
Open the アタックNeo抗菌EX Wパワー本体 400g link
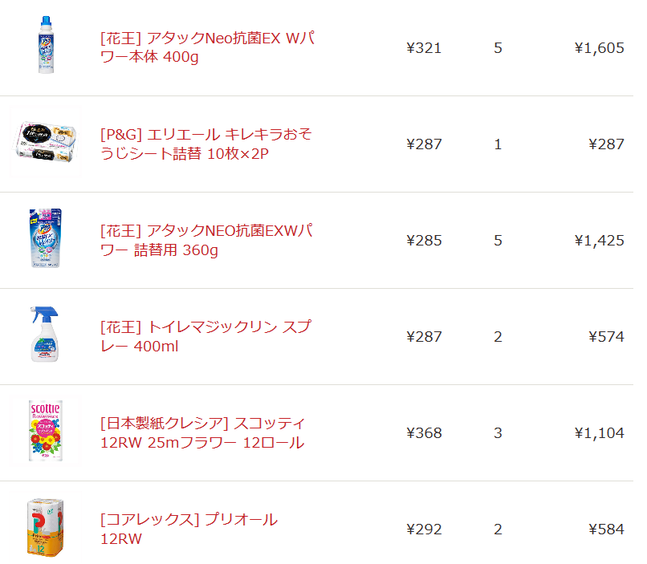click(x=207, y=47)
